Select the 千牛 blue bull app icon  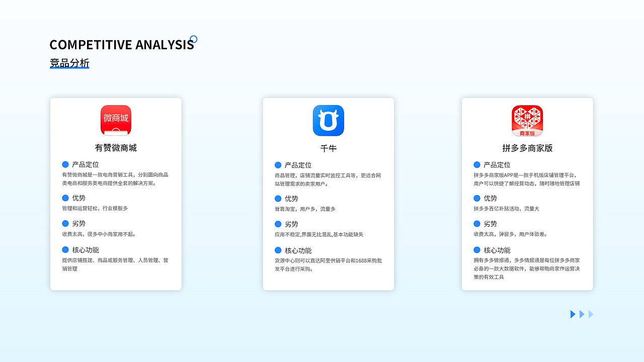(328, 121)
